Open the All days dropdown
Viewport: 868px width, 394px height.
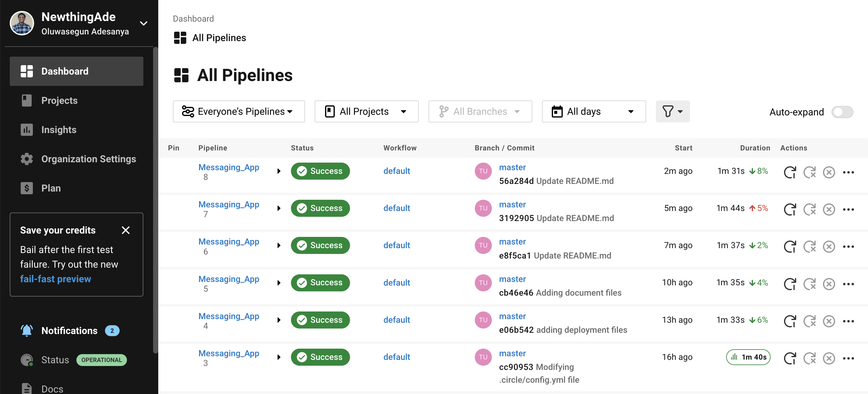(x=594, y=111)
